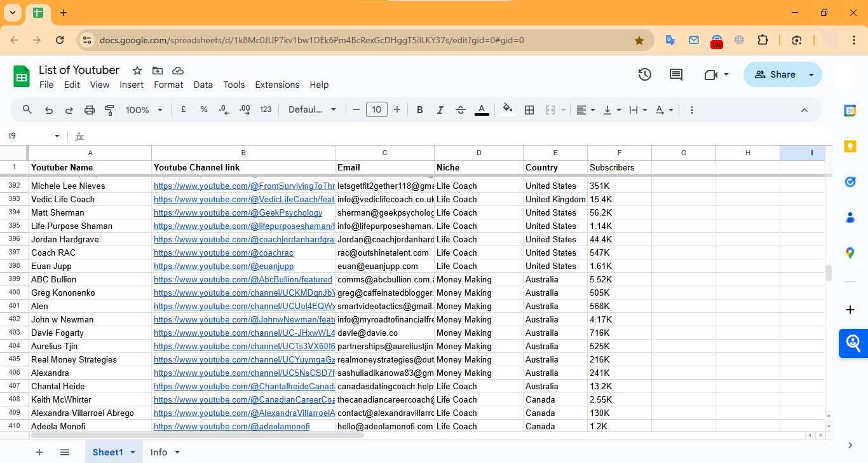Open Google Maps side panel icon

850,253
